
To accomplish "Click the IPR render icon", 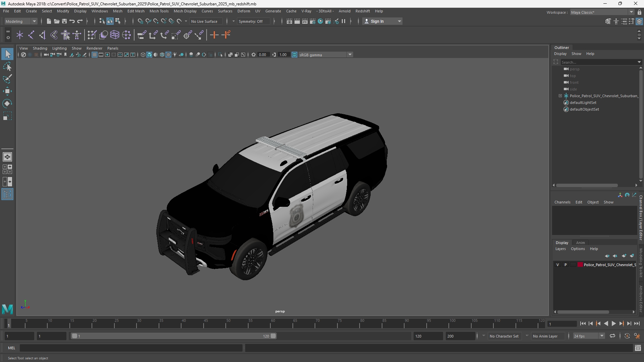I will 305,21.
